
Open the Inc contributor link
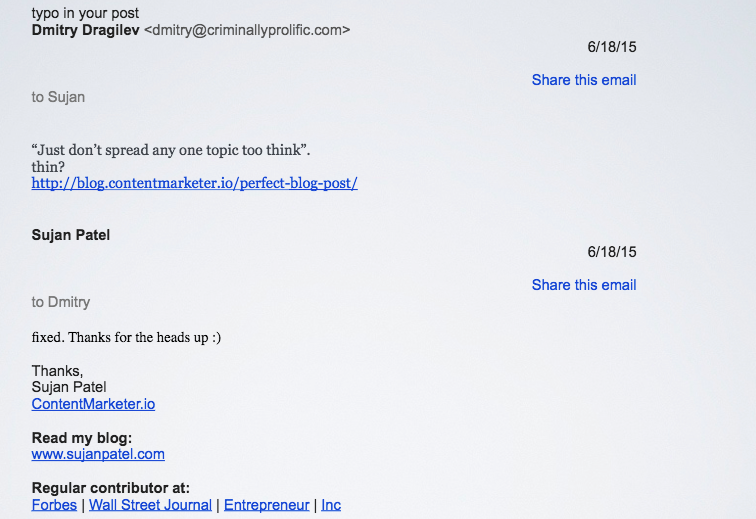pyautogui.click(x=331, y=505)
